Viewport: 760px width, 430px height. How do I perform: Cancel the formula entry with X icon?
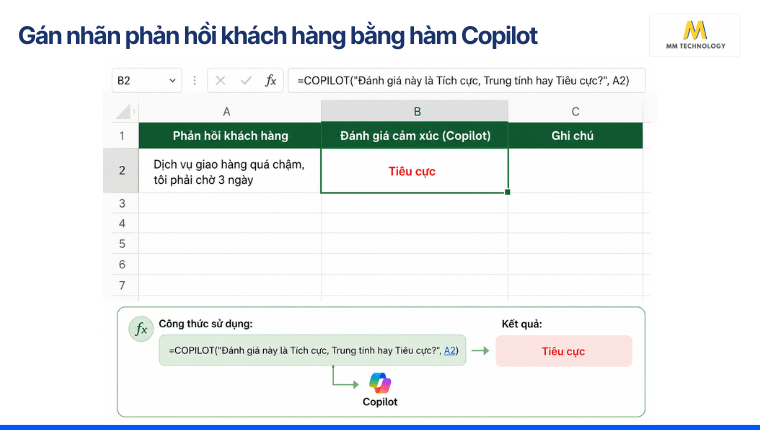[221, 80]
